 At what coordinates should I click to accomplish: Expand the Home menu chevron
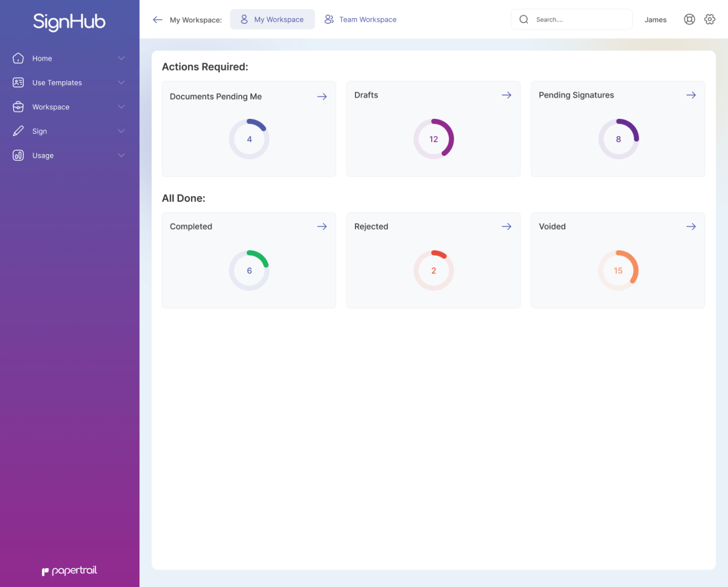pos(121,58)
